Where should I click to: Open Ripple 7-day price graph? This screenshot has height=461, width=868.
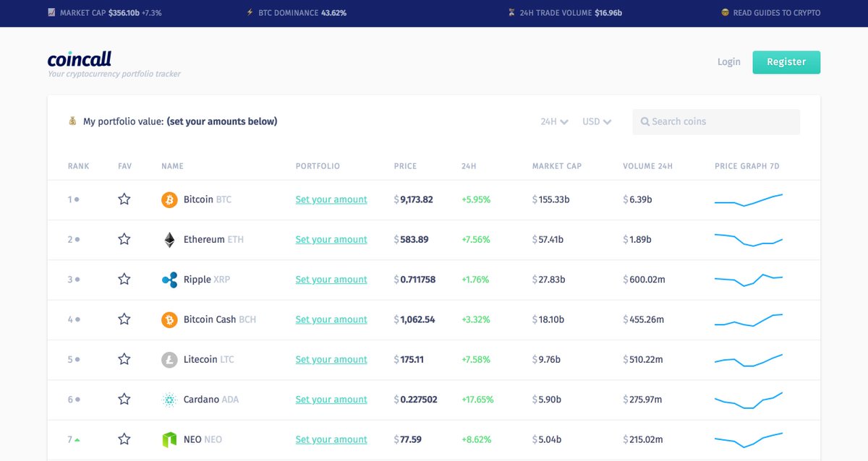[749, 280]
